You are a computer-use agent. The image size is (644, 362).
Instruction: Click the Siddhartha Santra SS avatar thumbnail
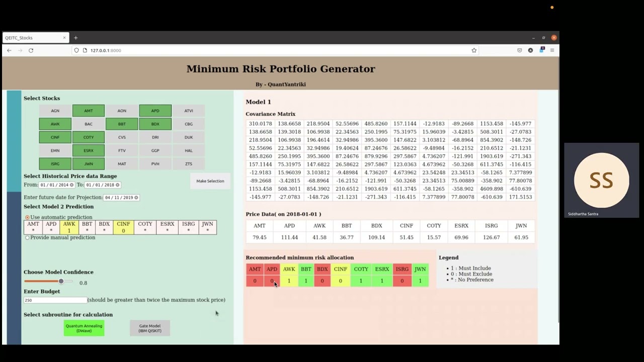[x=602, y=180]
